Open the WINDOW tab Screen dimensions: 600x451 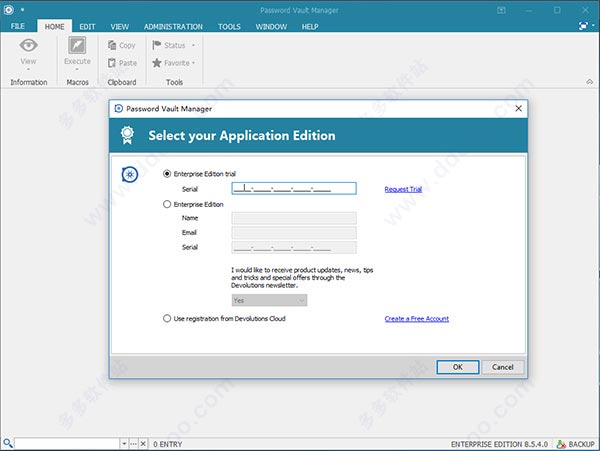(x=271, y=26)
